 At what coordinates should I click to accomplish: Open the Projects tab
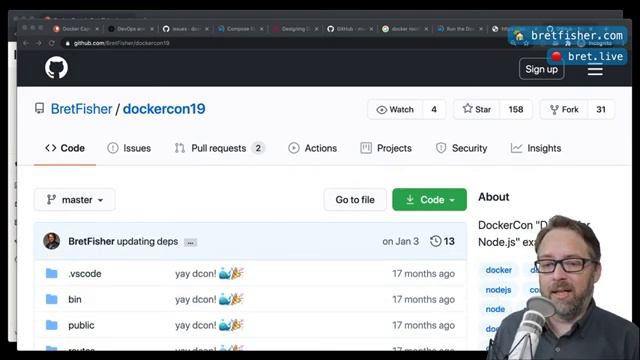pos(386,148)
